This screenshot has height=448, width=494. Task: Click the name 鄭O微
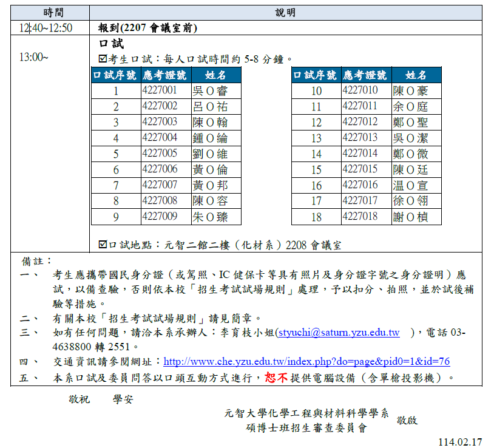tap(410, 154)
